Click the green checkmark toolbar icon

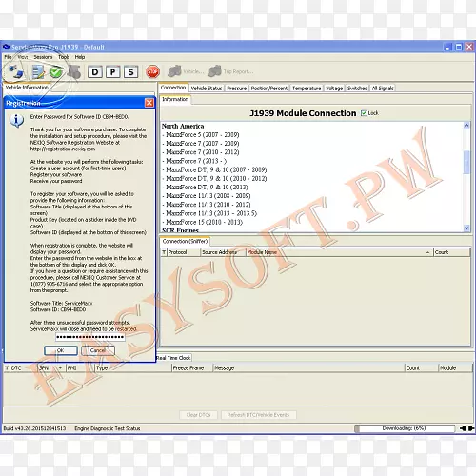(56, 71)
